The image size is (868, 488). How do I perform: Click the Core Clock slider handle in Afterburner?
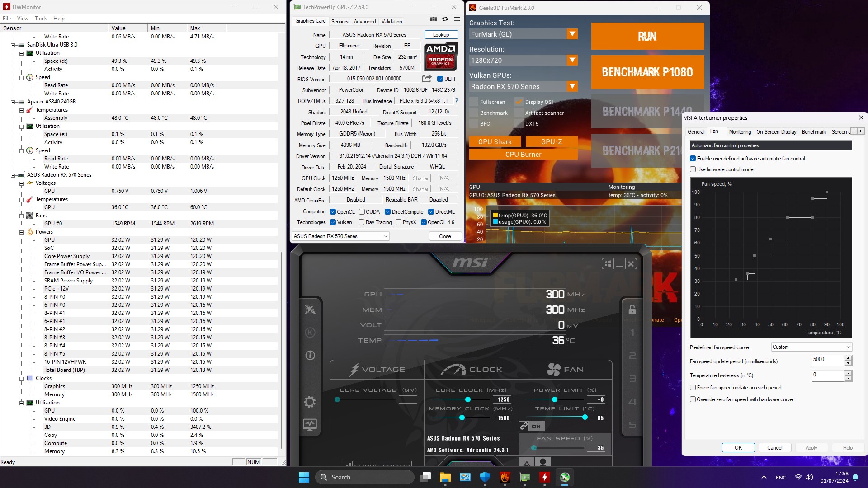[468, 399]
